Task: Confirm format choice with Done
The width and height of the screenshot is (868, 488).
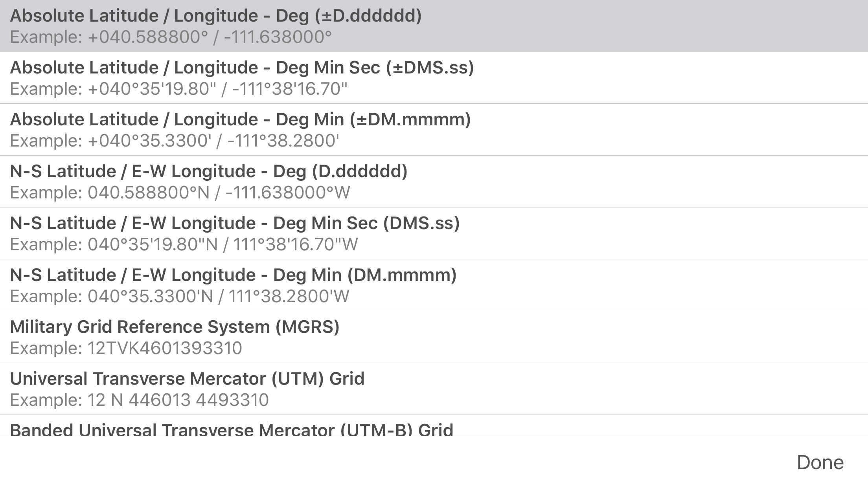Action: (819, 462)
